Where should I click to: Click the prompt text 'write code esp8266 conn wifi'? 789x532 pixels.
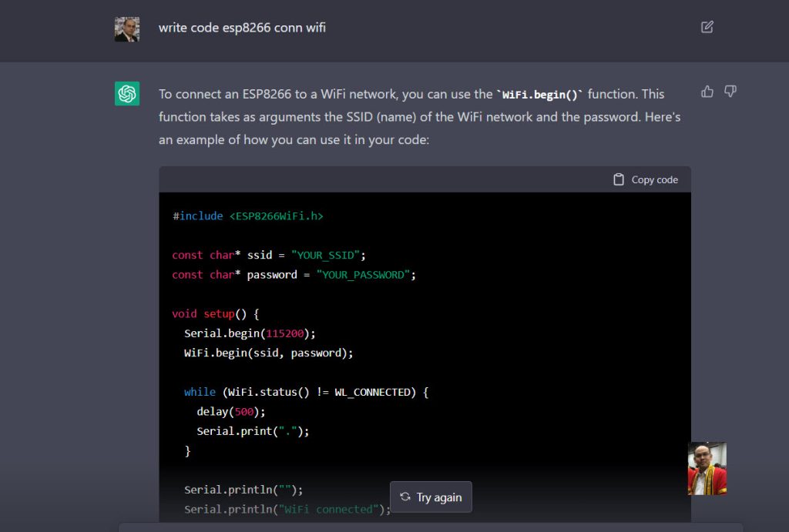point(242,28)
